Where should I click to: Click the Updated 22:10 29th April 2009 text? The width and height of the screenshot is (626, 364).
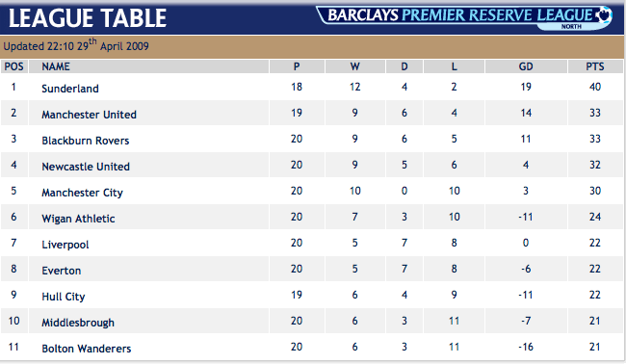[x=76, y=45]
